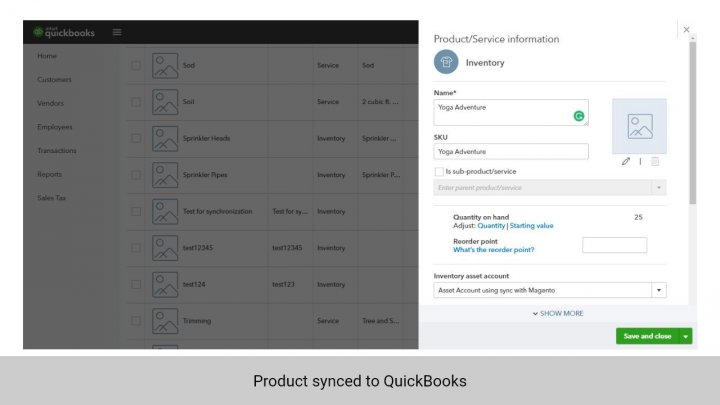Click the QuickBooks logo
Image resolution: width=720 pixels, height=405 pixels.
64,32
